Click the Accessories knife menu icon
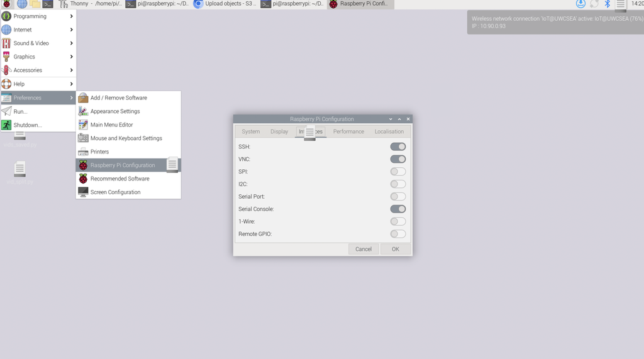This screenshot has height=359, width=644. coord(6,70)
